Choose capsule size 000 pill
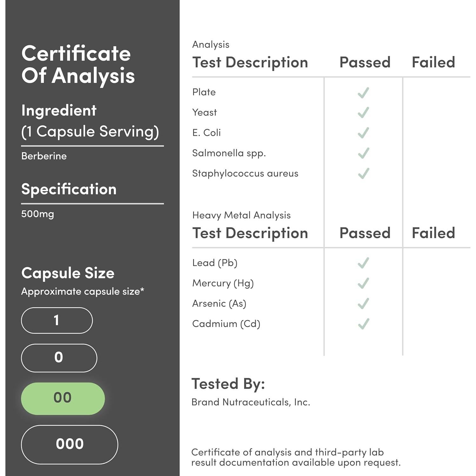Viewport: 476px width, 476px height. coord(69,444)
